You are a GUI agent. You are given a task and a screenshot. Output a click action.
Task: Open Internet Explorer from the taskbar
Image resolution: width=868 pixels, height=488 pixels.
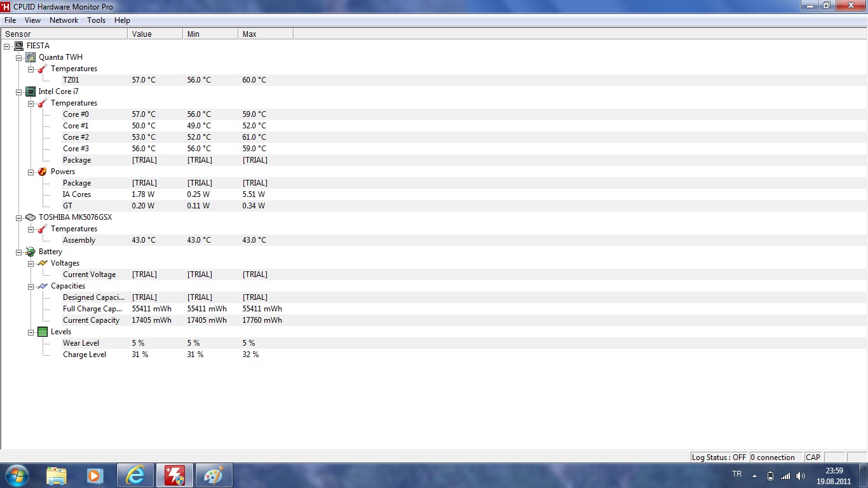point(135,475)
